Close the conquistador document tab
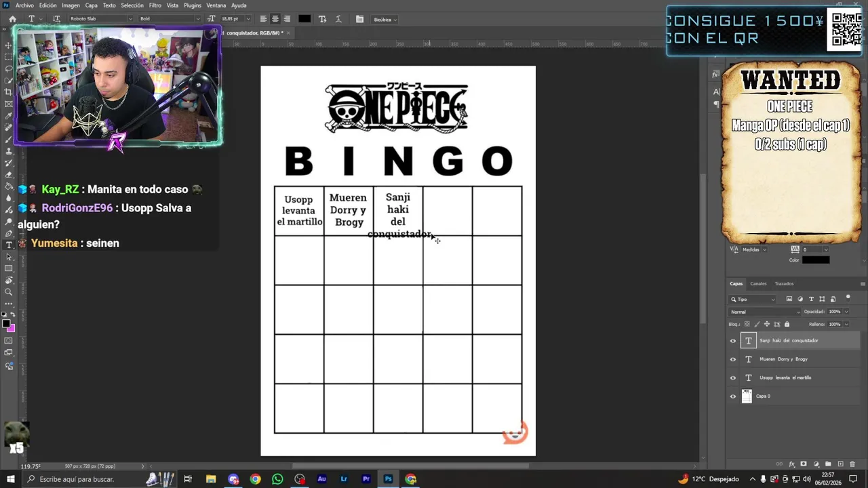 pyautogui.click(x=288, y=33)
